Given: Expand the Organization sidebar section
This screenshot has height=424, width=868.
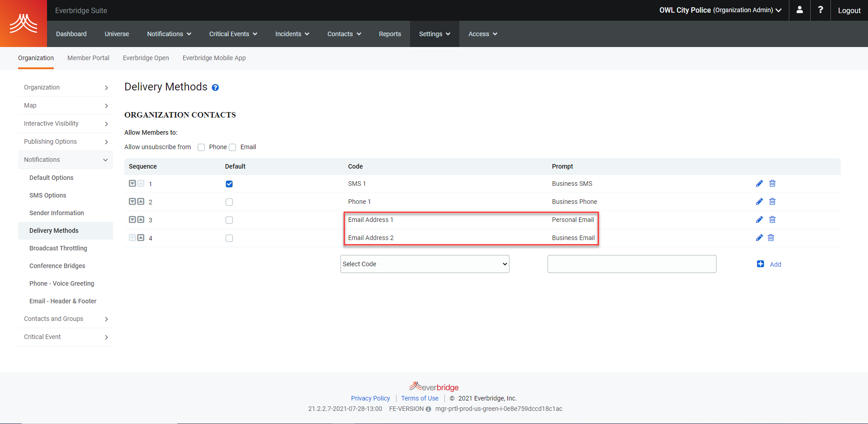Looking at the screenshot, I should (x=66, y=88).
